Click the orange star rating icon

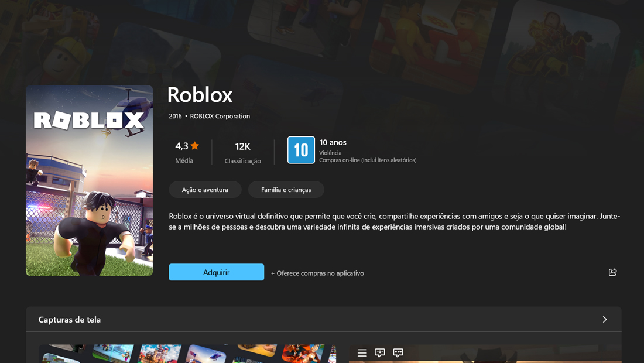195,146
